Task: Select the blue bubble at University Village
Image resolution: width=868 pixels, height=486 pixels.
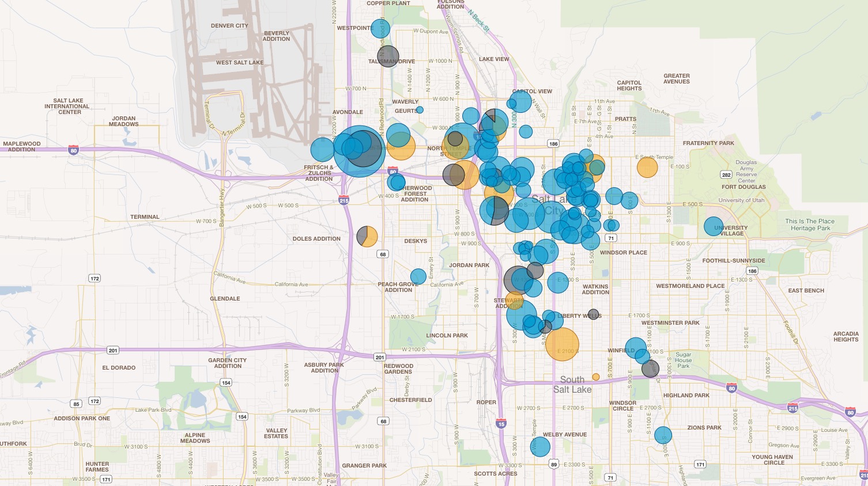Action: [715, 227]
